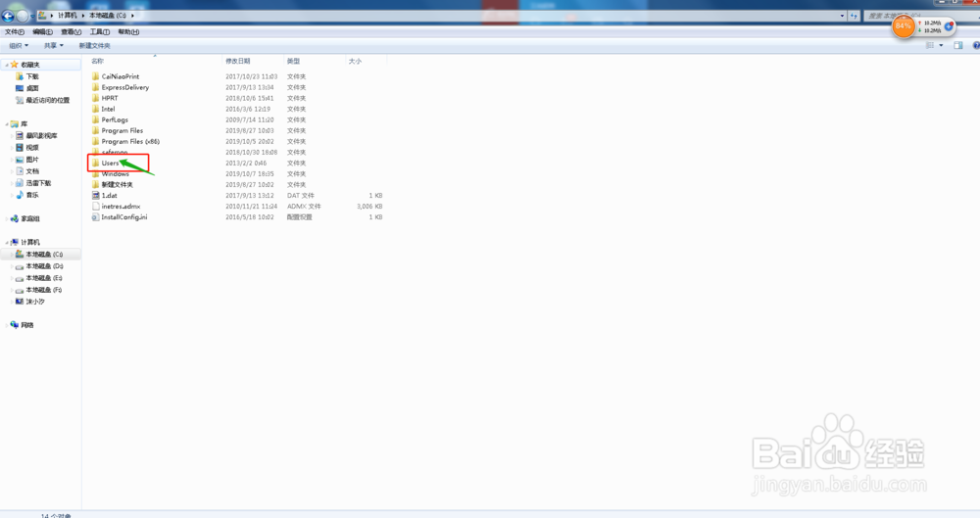
Task: Click the 网络 network icon
Action: coord(15,325)
